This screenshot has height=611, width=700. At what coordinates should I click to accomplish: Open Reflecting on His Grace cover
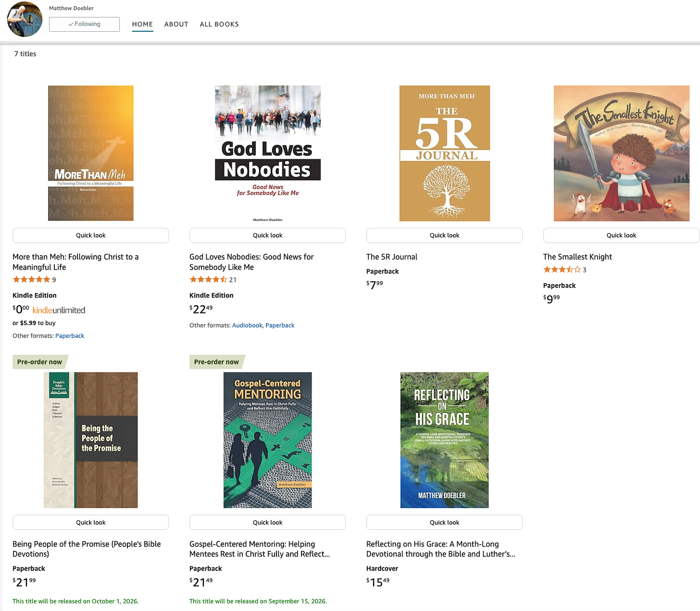445,440
